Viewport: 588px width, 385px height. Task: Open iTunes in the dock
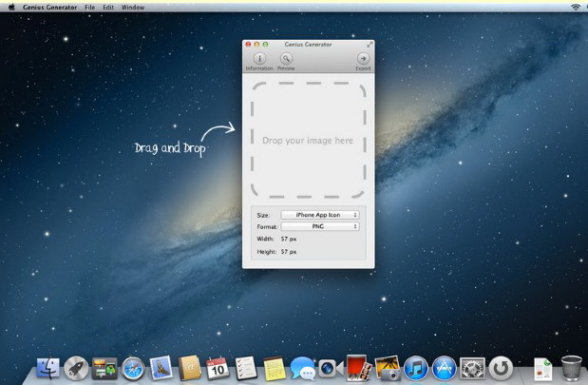(415, 368)
